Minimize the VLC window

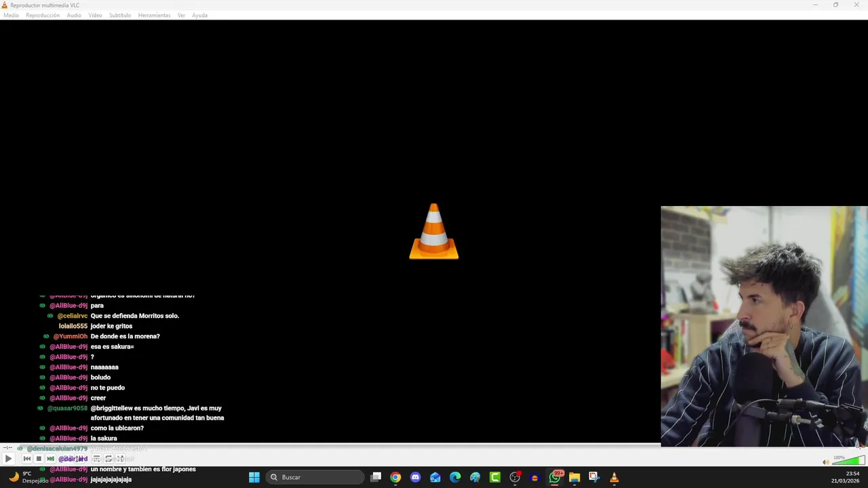pyautogui.click(x=815, y=5)
